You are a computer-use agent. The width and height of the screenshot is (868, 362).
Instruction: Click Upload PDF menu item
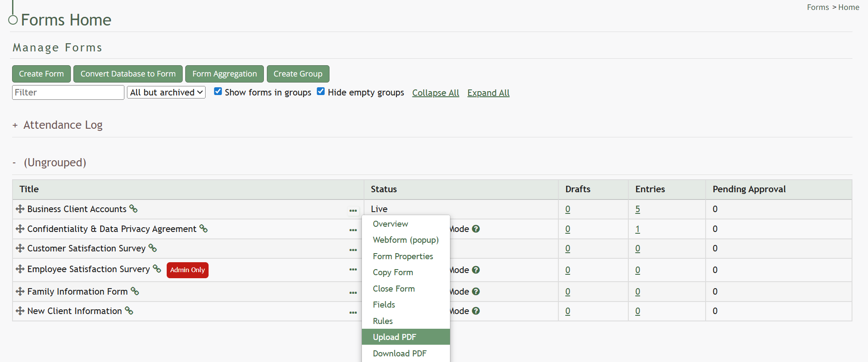(x=406, y=337)
